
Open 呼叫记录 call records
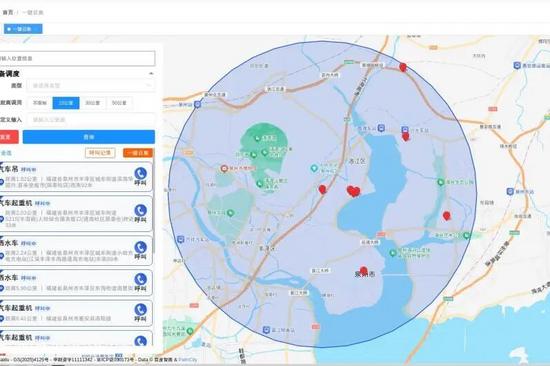(x=100, y=153)
